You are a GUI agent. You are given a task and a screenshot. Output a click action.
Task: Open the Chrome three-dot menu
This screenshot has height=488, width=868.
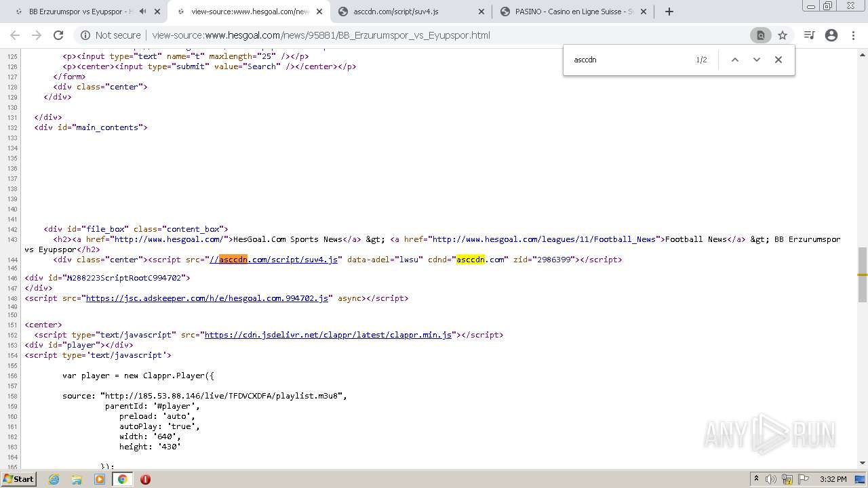[x=853, y=35]
